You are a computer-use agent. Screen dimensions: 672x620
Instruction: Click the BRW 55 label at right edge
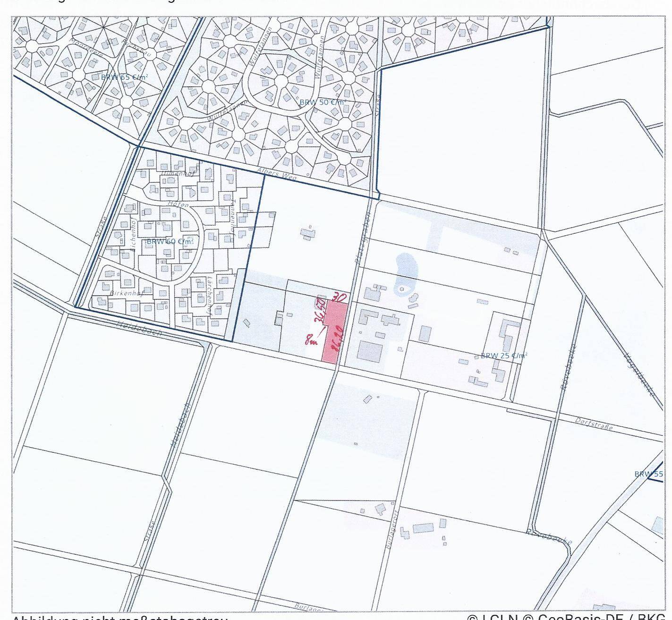649,474
